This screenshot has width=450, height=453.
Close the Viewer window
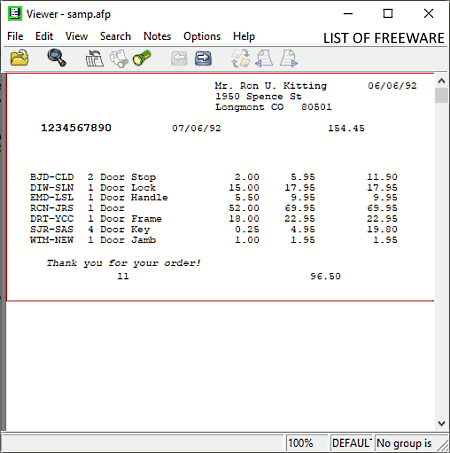tap(429, 14)
